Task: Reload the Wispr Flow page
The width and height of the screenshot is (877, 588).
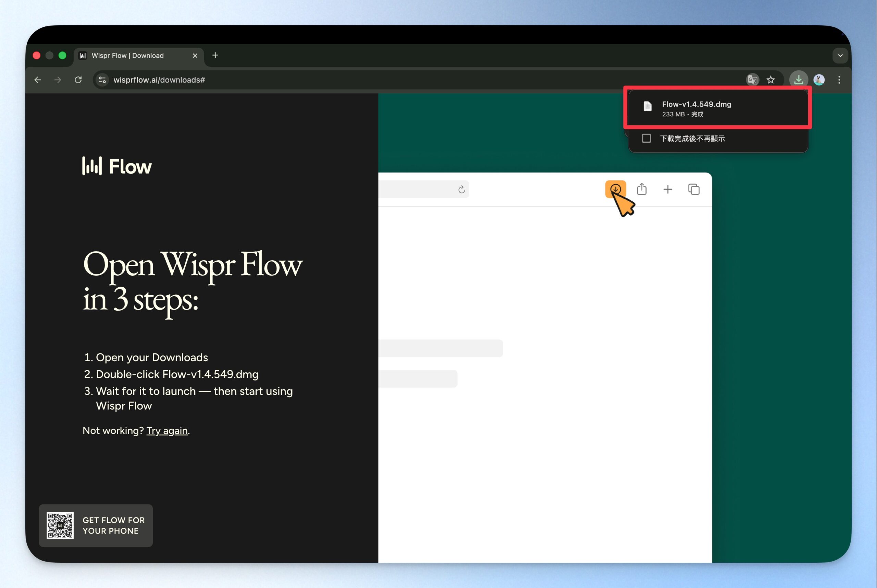Action: pos(78,80)
